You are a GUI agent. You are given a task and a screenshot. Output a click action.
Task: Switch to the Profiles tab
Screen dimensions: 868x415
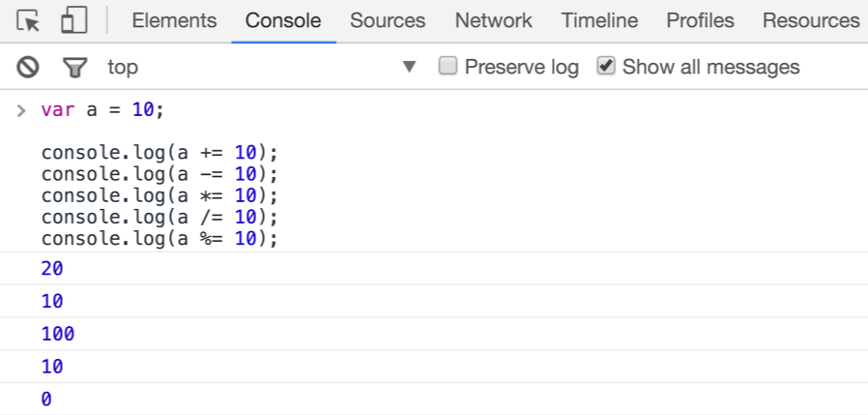tap(700, 20)
